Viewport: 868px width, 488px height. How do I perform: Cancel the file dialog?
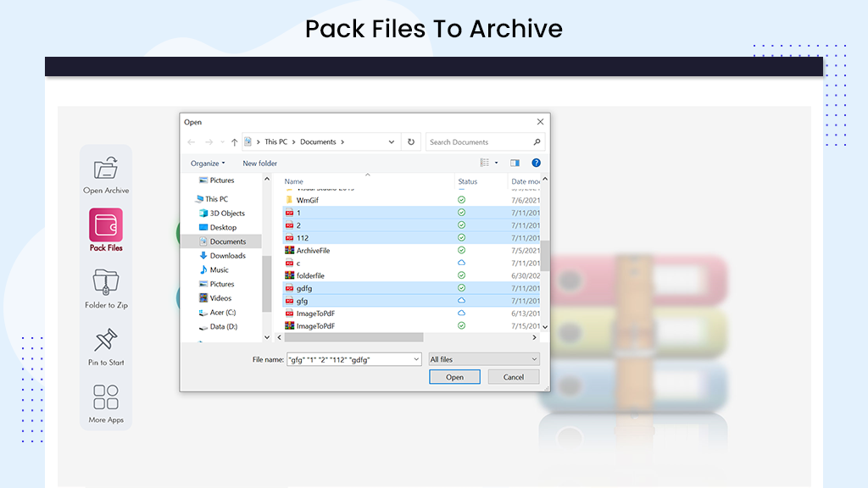click(x=513, y=377)
